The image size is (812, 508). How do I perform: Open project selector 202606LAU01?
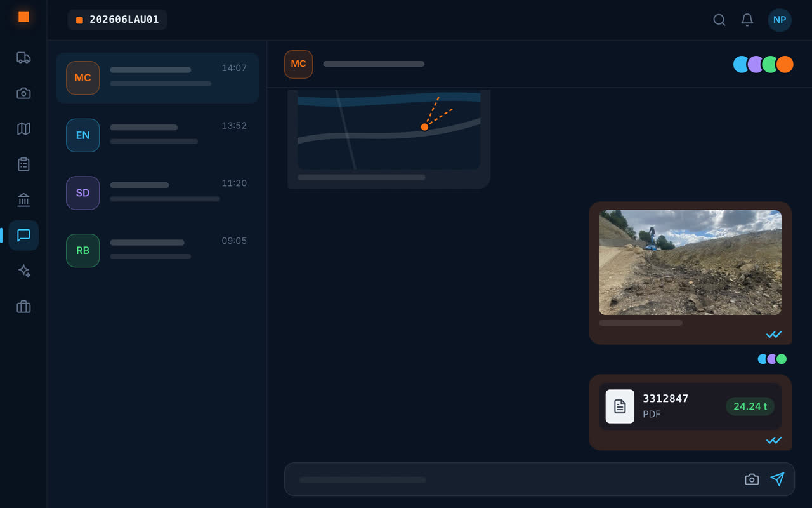point(117,20)
